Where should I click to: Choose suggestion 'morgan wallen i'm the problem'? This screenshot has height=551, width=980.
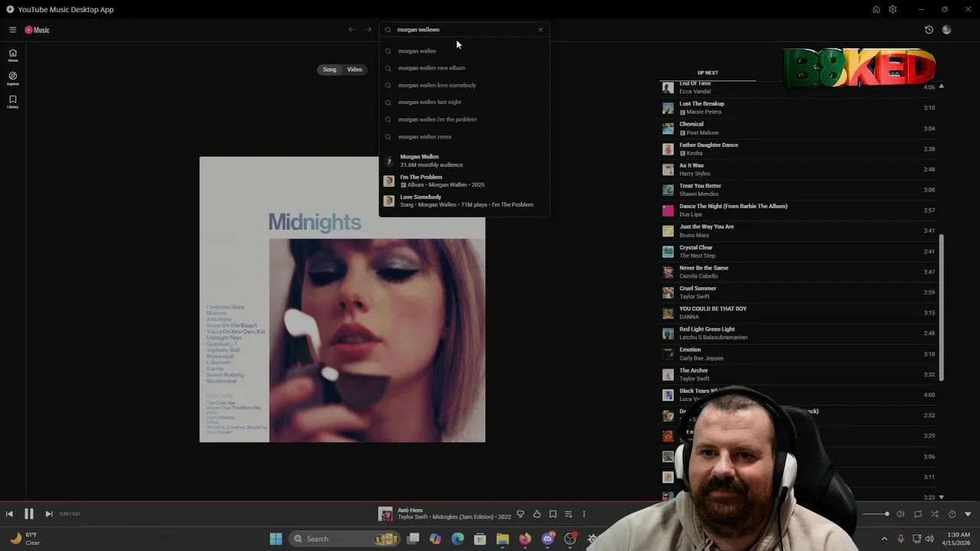464,119
